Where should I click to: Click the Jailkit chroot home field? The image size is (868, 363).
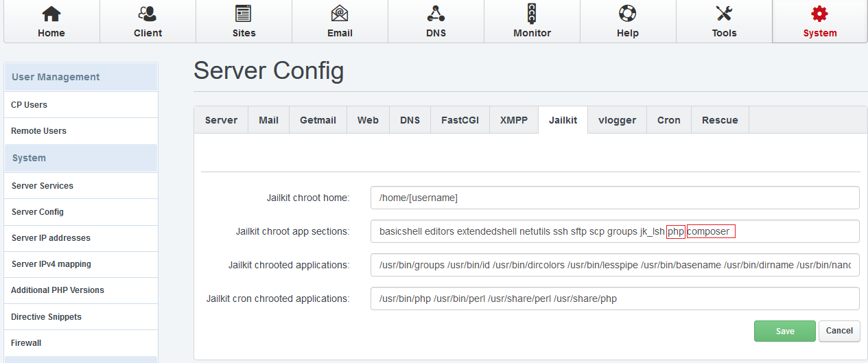pyautogui.click(x=614, y=198)
